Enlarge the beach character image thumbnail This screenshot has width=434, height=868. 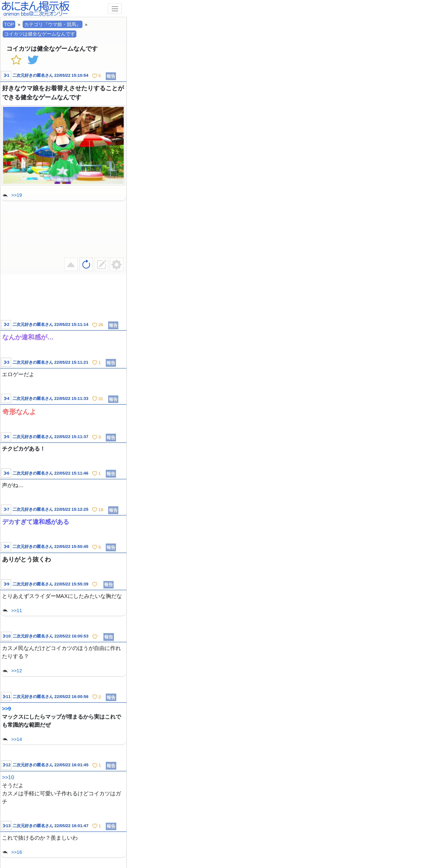point(63,145)
